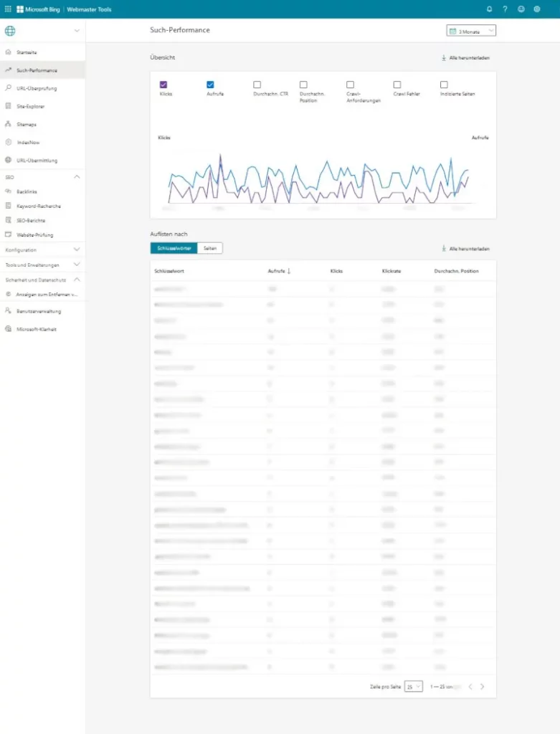Open the 3 Monate date range dropdown
This screenshot has height=734, width=560.
pyautogui.click(x=471, y=31)
